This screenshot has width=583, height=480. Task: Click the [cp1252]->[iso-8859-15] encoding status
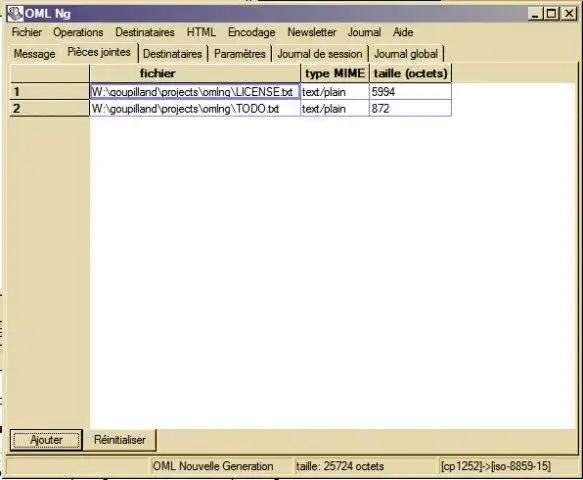pyautogui.click(x=496, y=466)
